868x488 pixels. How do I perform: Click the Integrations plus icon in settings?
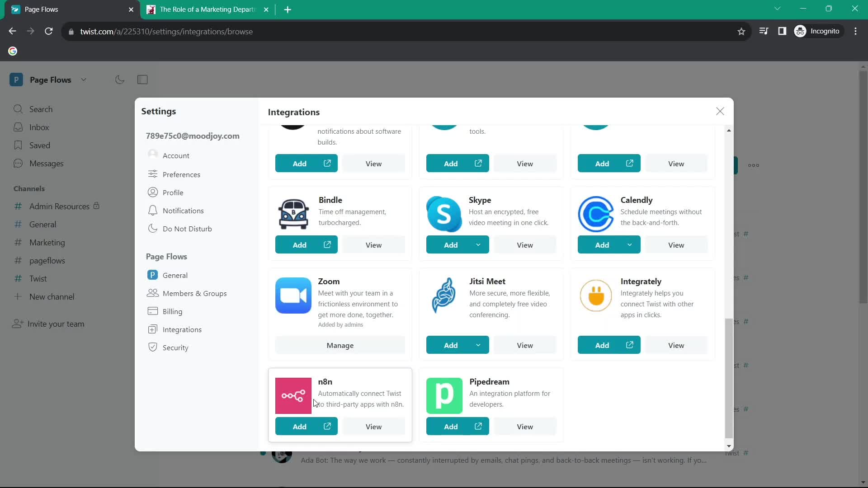click(x=153, y=329)
